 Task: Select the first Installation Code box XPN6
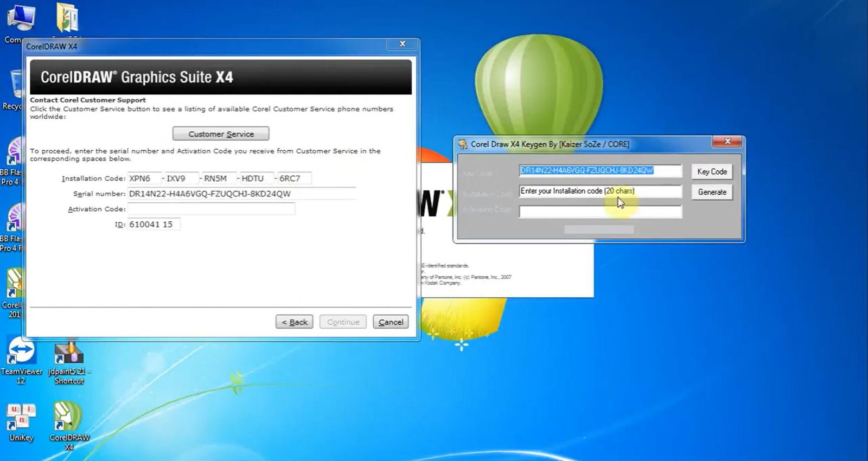144,178
